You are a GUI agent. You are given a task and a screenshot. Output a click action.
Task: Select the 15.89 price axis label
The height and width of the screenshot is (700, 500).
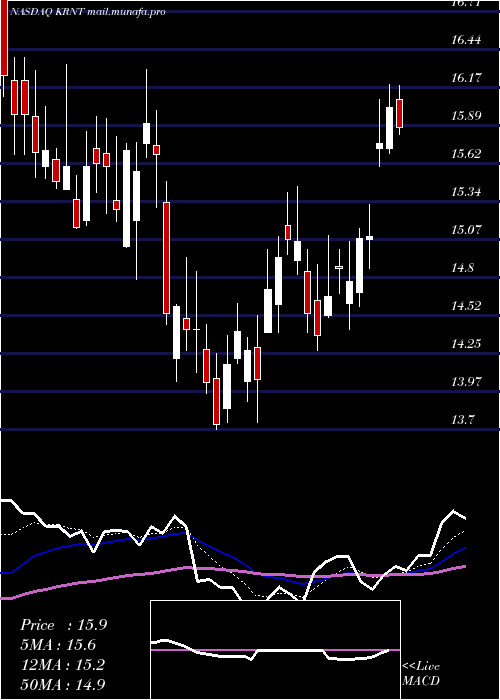tap(466, 116)
